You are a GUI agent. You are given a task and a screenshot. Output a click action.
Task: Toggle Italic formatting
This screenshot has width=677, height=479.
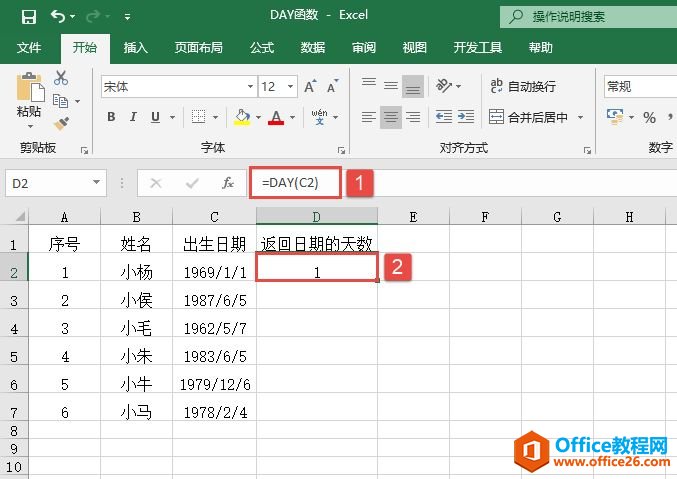click(134, 117)
